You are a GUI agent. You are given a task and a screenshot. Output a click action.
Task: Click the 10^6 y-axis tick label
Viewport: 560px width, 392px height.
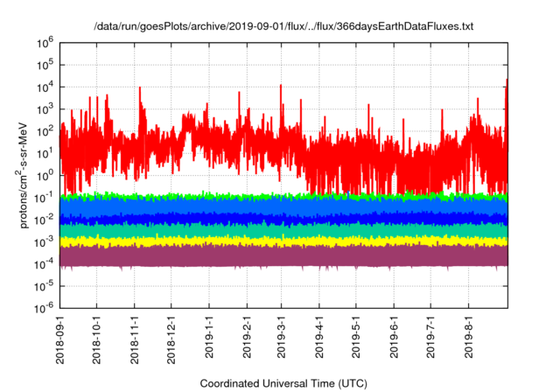click(45, 43)
